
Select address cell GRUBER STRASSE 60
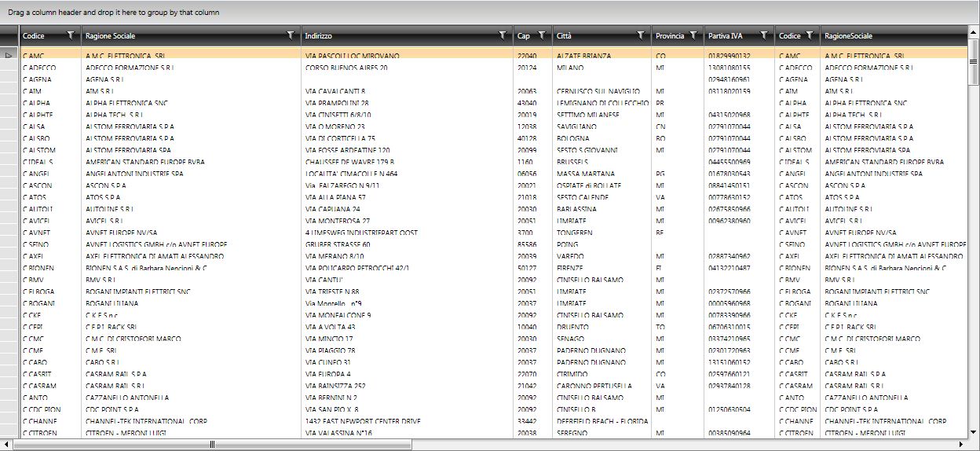click(x=408, y=244)
